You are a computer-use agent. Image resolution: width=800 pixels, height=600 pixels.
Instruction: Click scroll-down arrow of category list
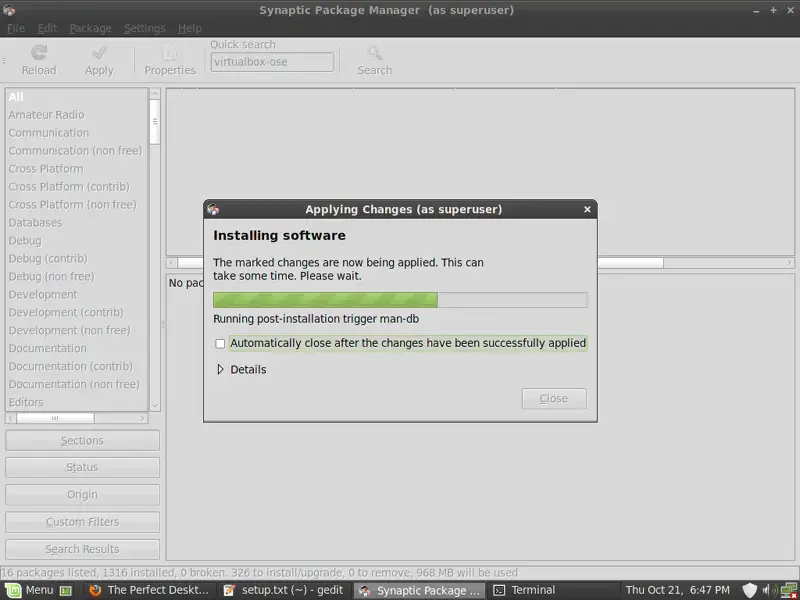pos(155,406)
